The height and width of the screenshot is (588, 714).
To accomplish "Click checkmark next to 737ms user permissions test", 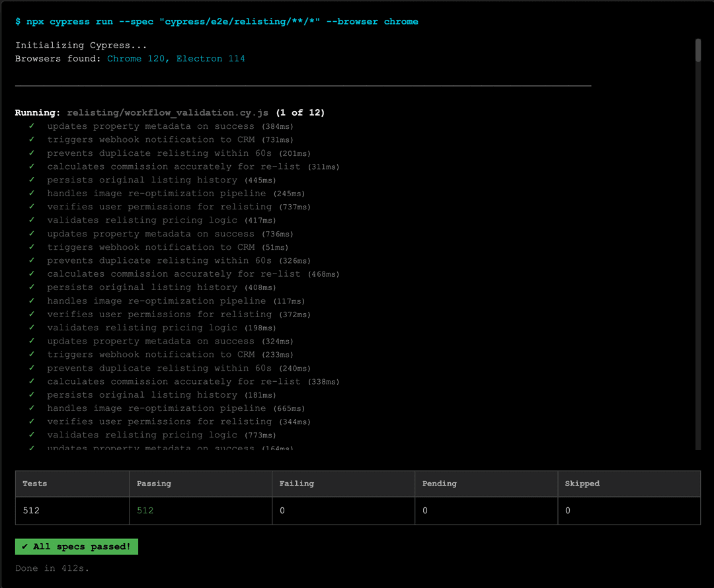I will click(31, 207).
